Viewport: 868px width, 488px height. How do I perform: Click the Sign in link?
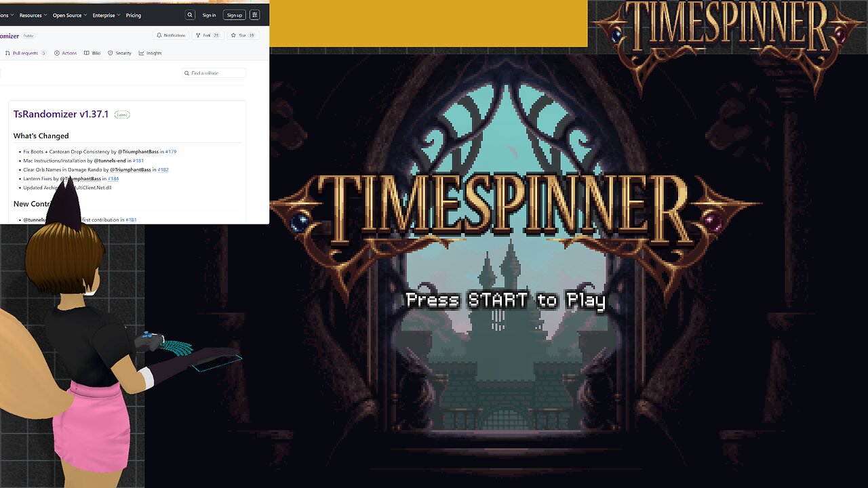[209, 15]
